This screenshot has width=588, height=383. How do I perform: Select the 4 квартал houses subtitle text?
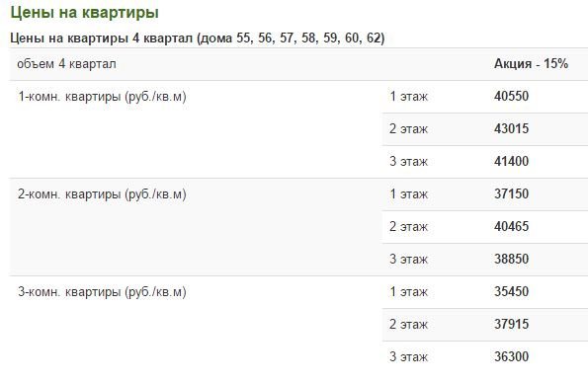tap(198, 38)
